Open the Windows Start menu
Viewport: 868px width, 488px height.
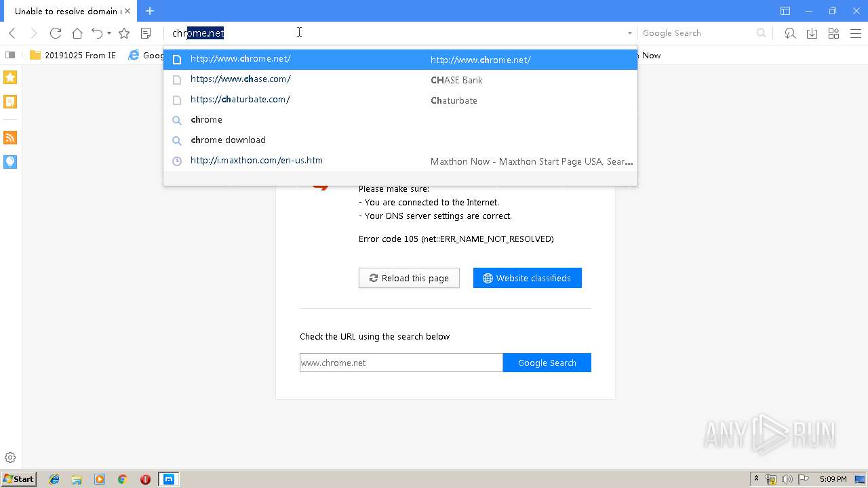[x=18, y=479]
